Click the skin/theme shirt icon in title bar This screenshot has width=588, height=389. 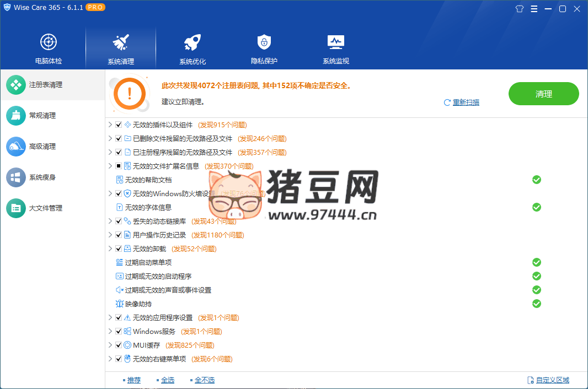519,9
